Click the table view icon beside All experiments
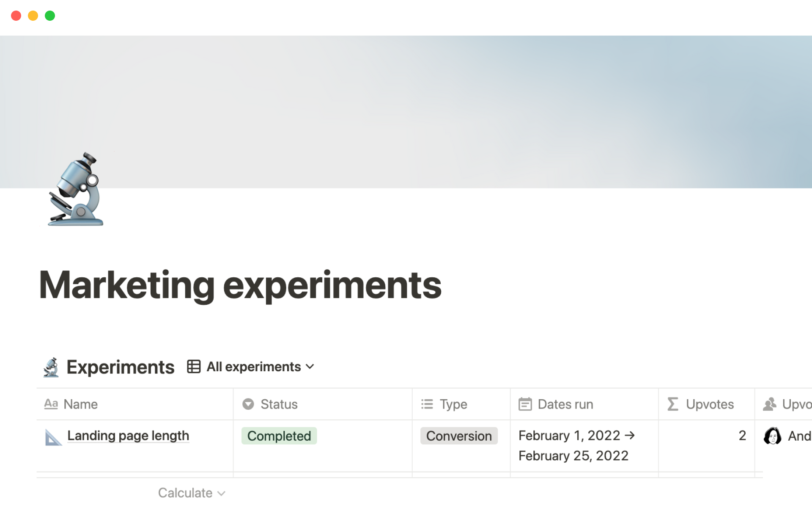 pos(194,367)
